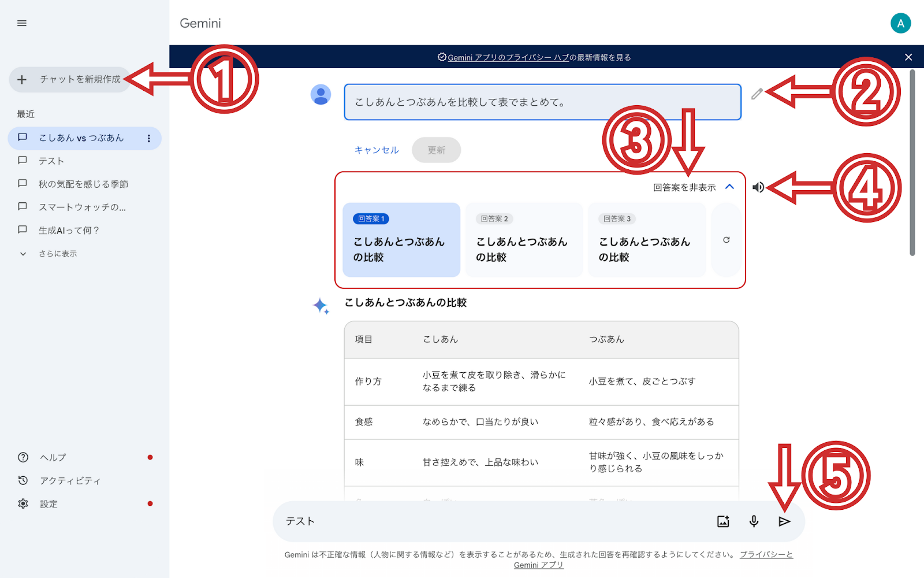Open the 秋の気配を感じる季節 chat
This screenshot has height=578, width=924.
[x=84, y=184]
